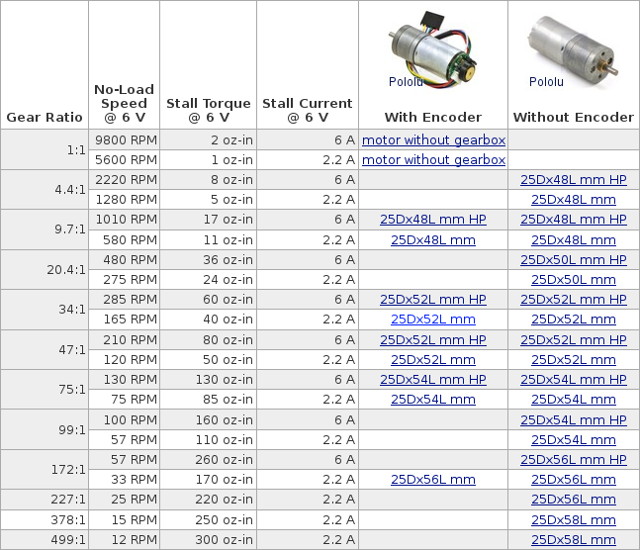
Task: Open Without Encoder 25Dx48L mm link, 1280 RPM row
Action: point(573,200)
